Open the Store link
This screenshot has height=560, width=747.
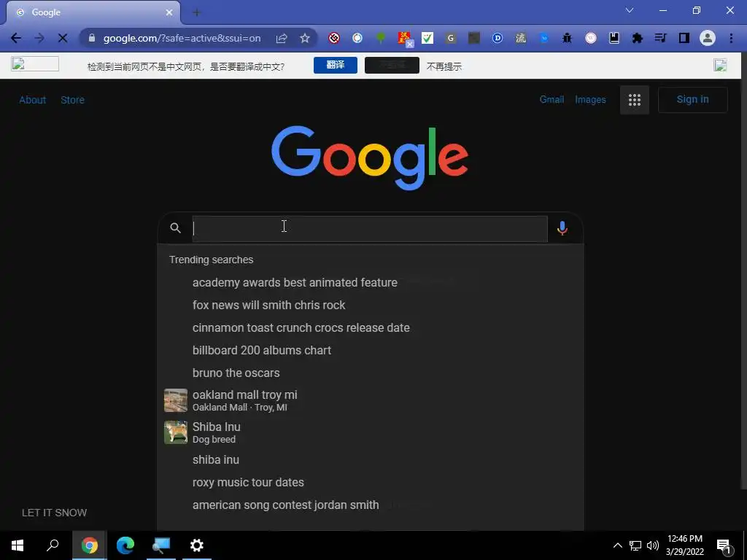(x=72, y=100)
